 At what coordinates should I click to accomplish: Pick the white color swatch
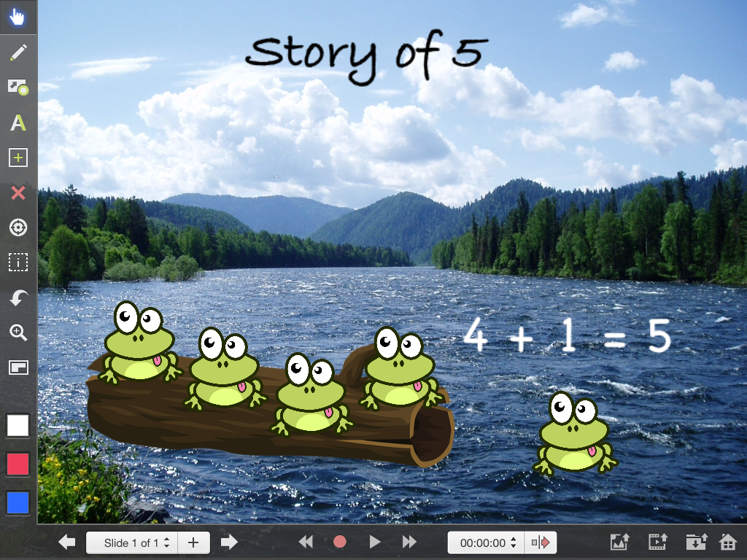point(18,426)
